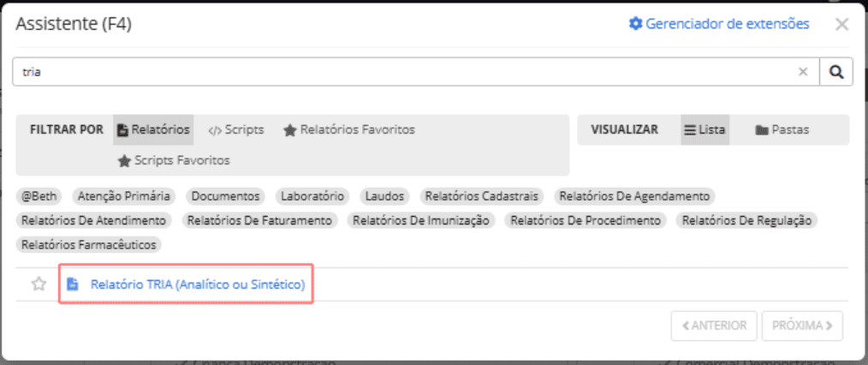Close the Assistente dialog

coord(842,25)
